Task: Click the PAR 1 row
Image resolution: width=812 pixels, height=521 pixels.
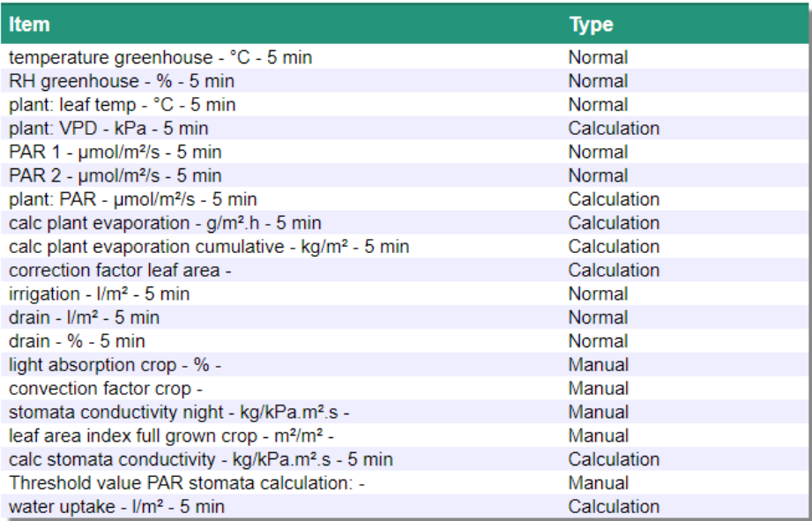Action: click(115, 153)
